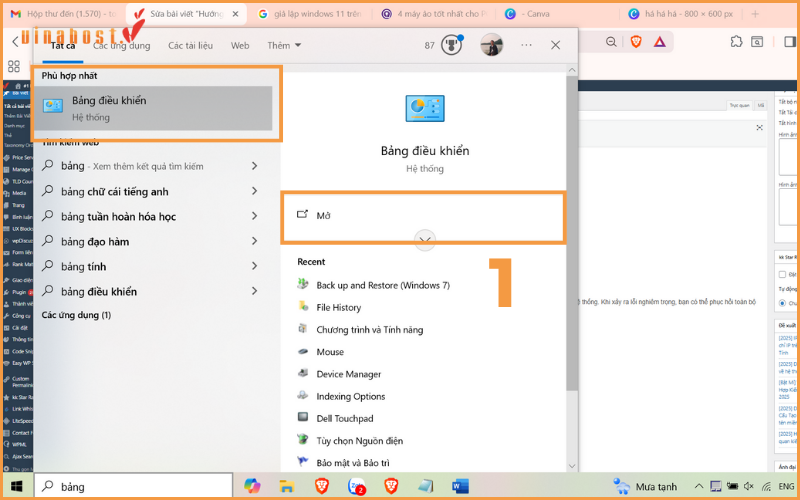Switch to the Các tài liệu tab
The width and height of the screenshot is (800, 500).
pos(190,46)
